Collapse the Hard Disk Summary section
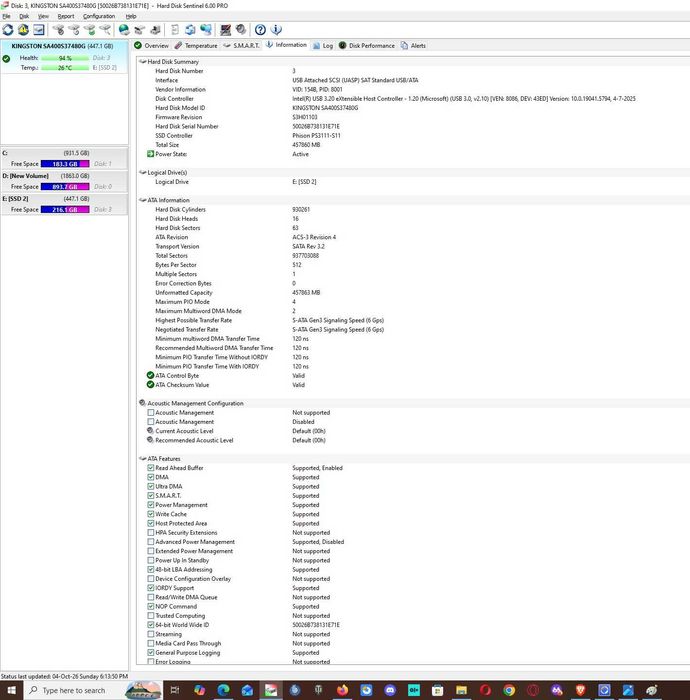The width and height of the screenshot is (690, 700). coord(143,62)
